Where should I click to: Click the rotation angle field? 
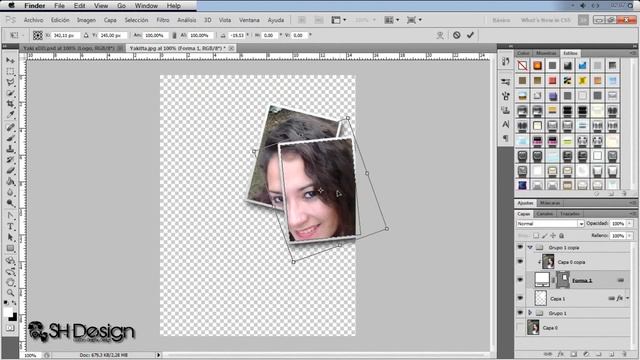pyautogui.click(x=237, y=36)
